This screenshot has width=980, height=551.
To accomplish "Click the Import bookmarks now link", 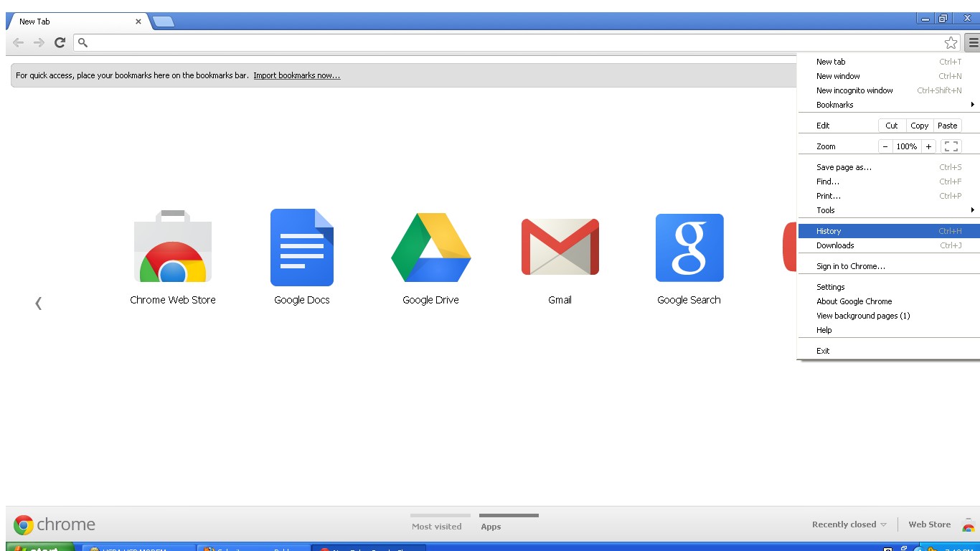I will click(x=296, y=75).
